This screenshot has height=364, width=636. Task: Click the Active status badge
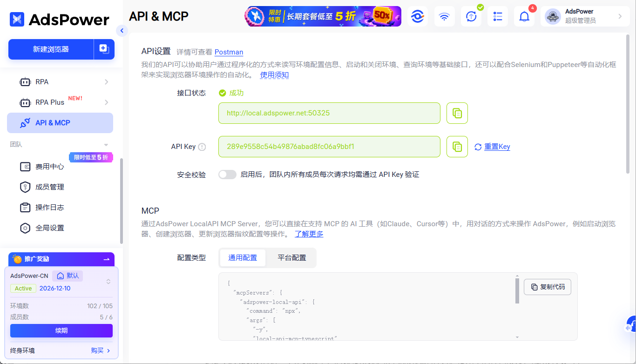pyautogui.click(x=23, y=289)
